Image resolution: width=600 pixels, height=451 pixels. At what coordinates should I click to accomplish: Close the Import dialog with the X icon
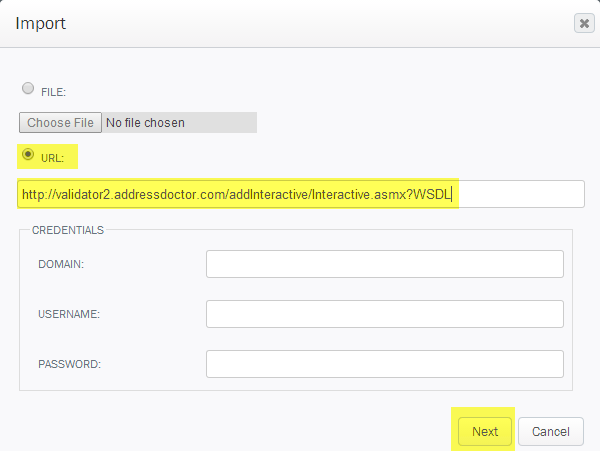click(x=584, y=23)
